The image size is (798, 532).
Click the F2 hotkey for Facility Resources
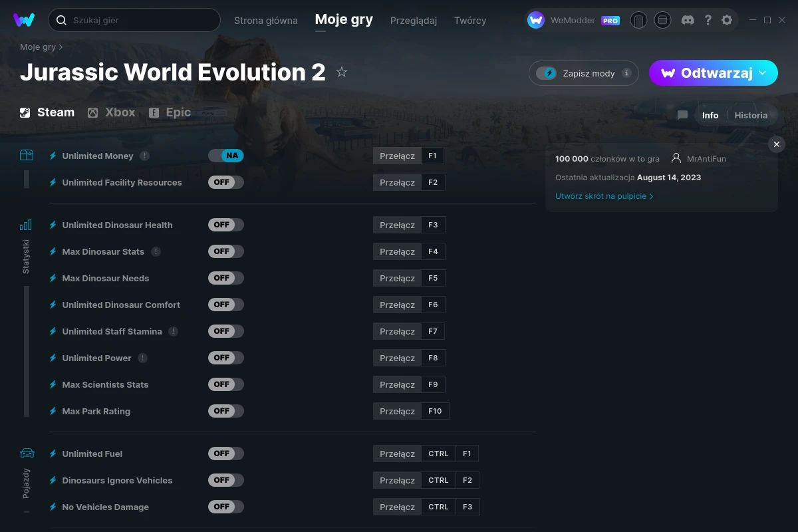tap(433, 182)
